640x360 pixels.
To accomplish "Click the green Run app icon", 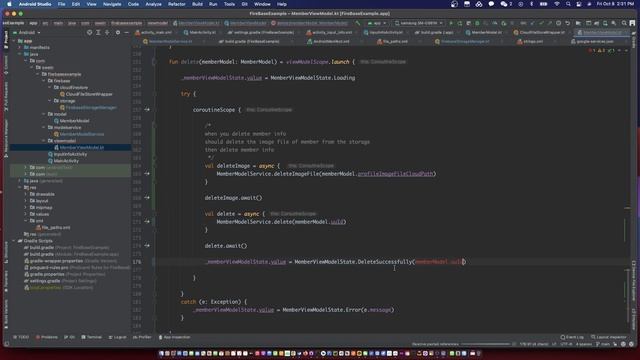I will point(451,23).
